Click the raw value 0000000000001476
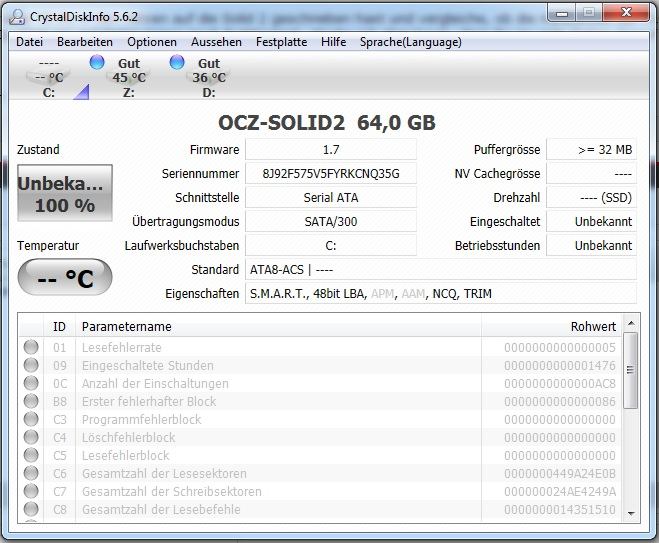 tap(560, 366)
